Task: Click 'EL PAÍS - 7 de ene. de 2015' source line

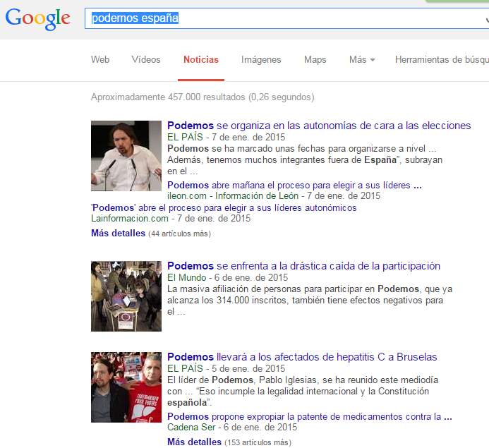Action: [x=226, y=137]
